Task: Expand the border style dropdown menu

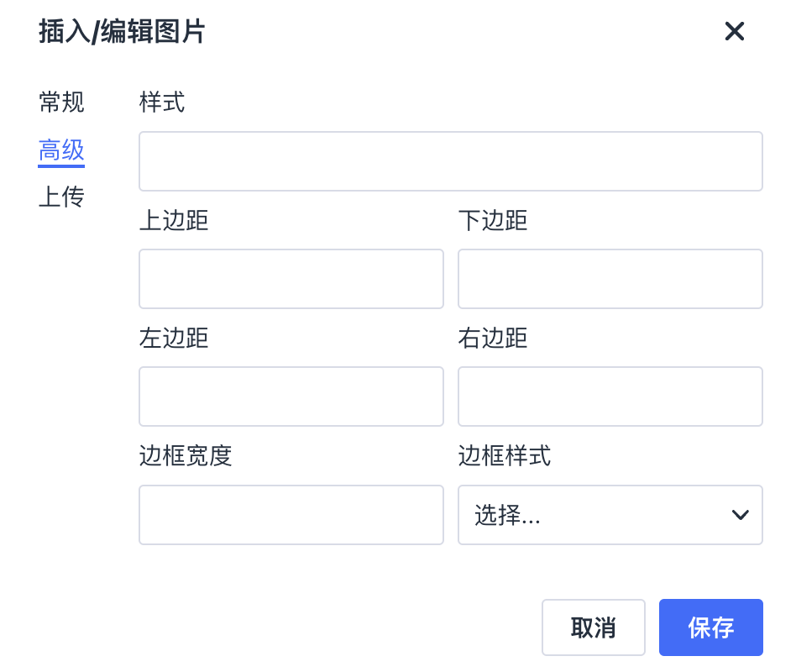Action: point(610,515)
